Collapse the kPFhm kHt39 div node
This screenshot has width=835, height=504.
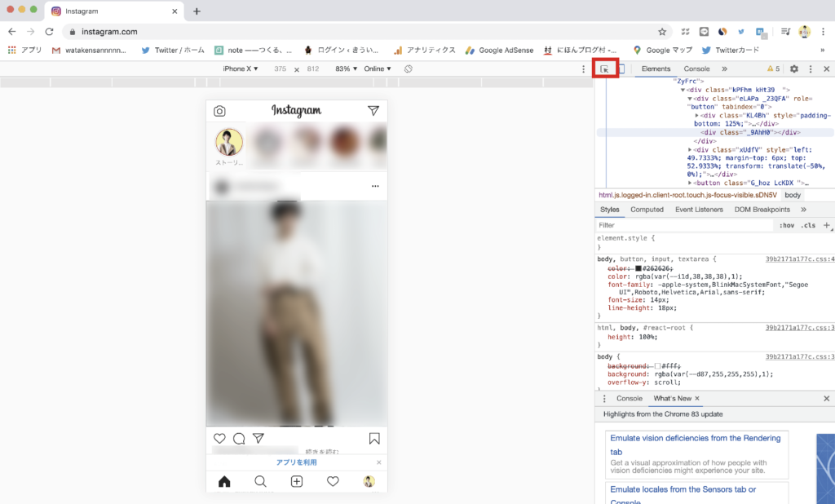pos(683,90)
